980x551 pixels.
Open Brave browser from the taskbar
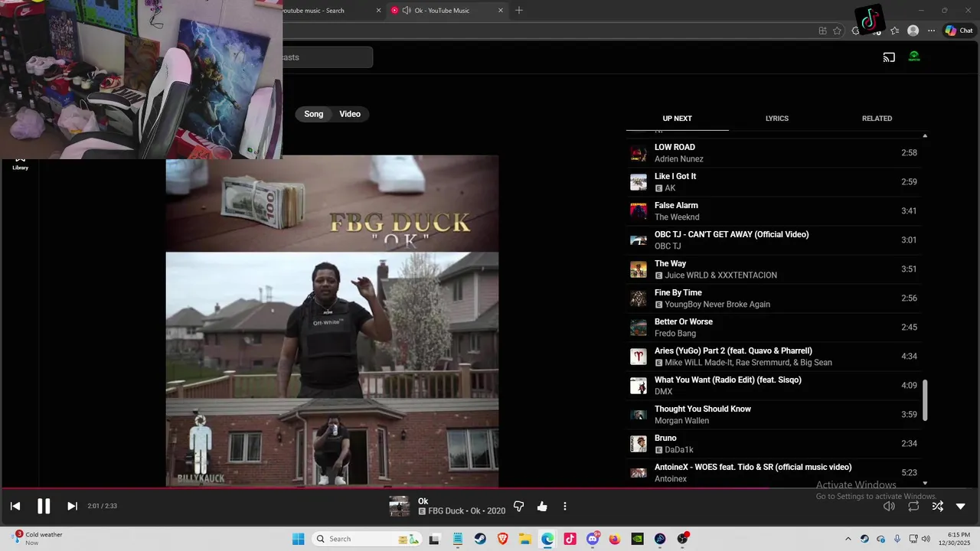click(x=503, y=539)
